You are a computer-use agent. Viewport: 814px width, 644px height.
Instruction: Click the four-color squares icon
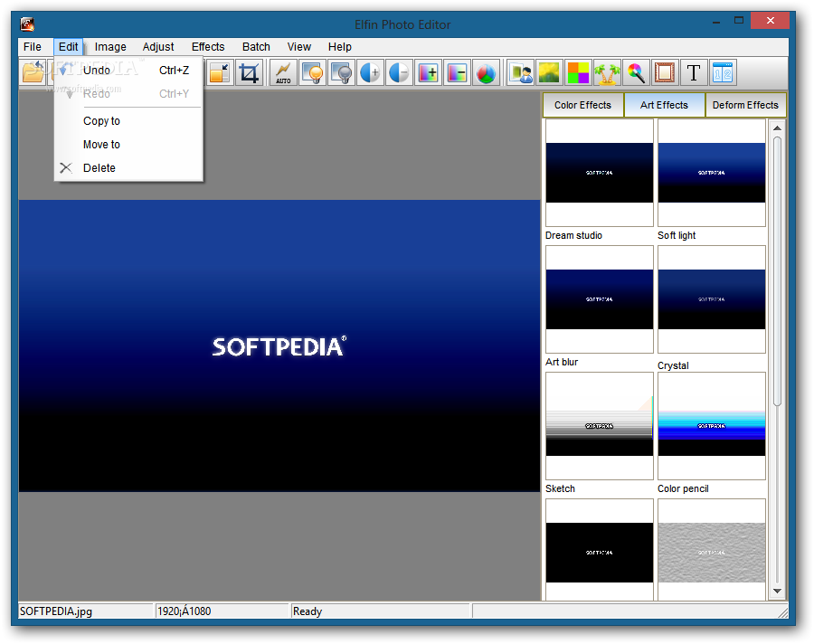coord(578,72)
